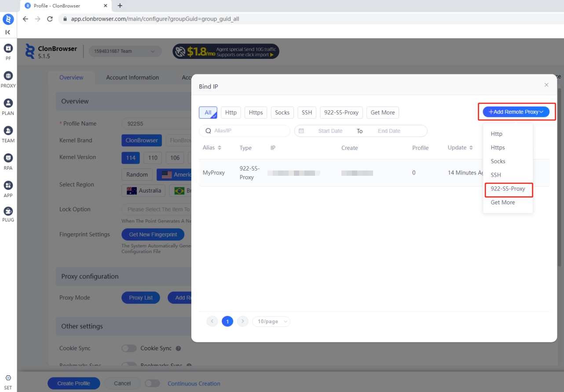Open the APP sidebar icon
This screenshot has height=392, width=564.
(x=8, y=185)
